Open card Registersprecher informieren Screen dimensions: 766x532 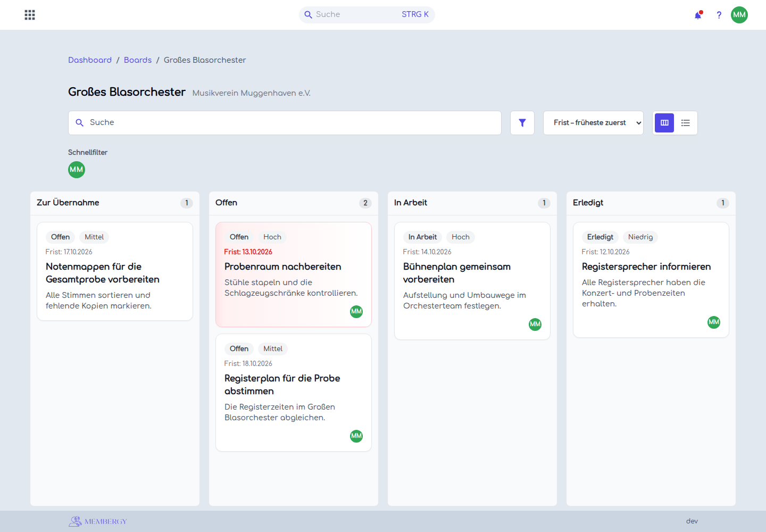click(x=651, y=280)
